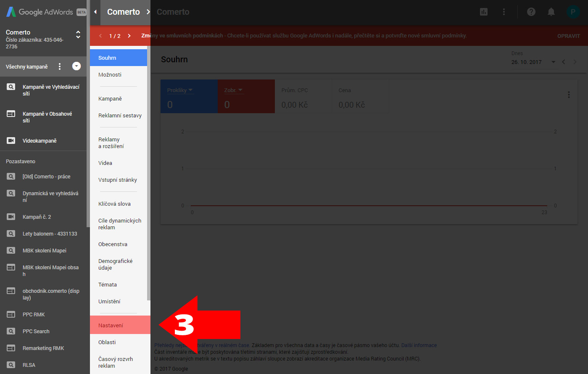Click icon beside Dynamická ve vyhledávání

[11, 194]
